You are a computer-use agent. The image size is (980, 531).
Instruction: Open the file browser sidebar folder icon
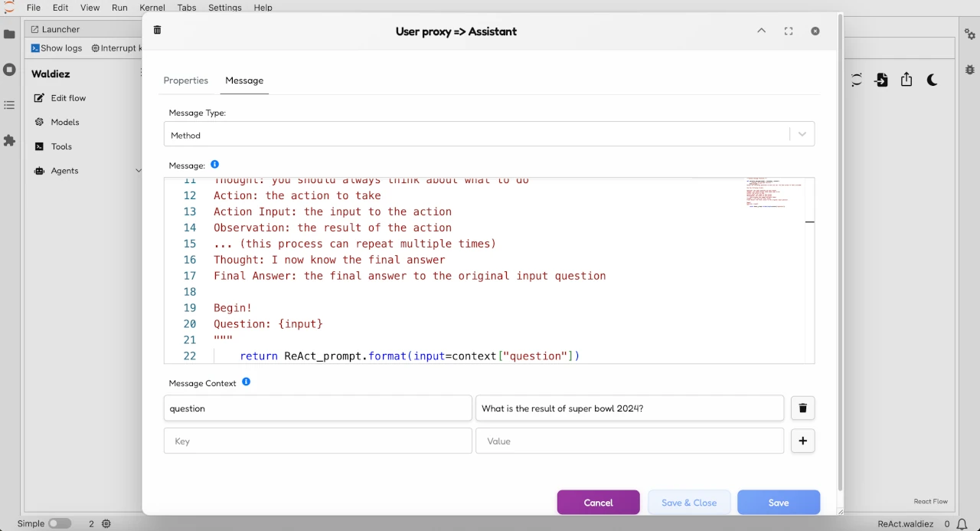click(x=9, y=34)
